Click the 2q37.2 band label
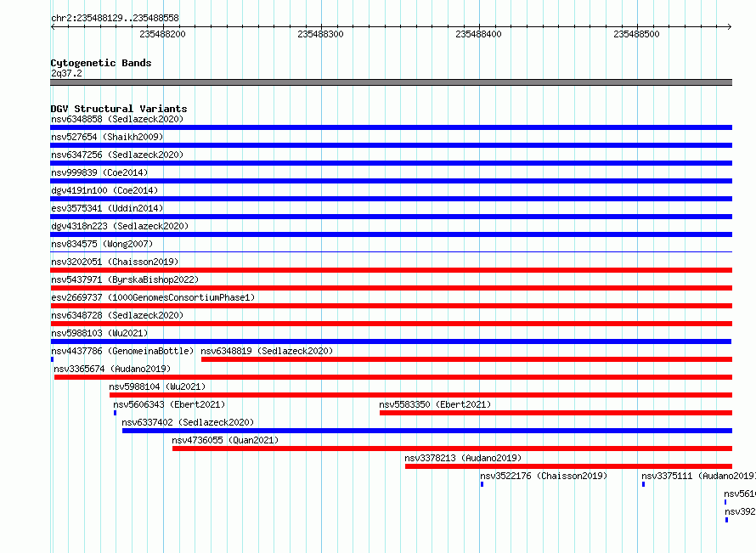Screen dimensions: 756x553 [x=66, y=73]
